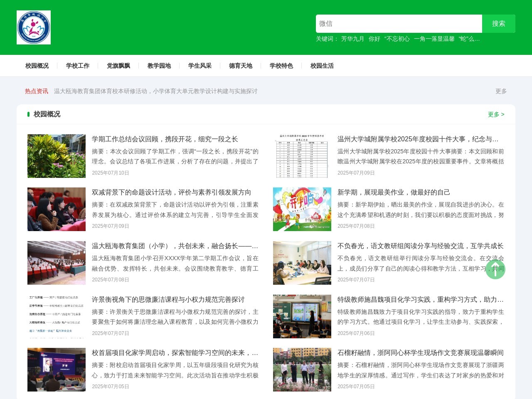Click the 更多 link beside hot news
Screen dimensions: 532x399
[x=500, y=91]
